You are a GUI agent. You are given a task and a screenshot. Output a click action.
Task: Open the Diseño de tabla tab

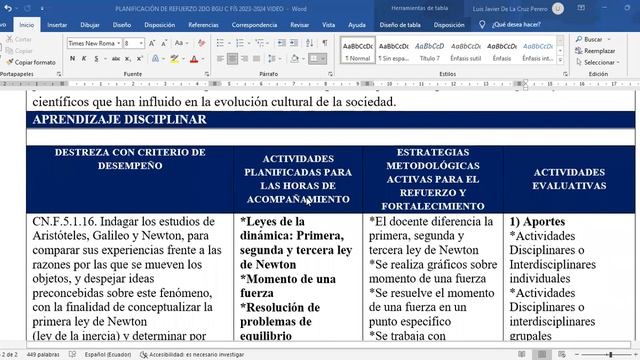pyautogui.click(x=400, y=25)
